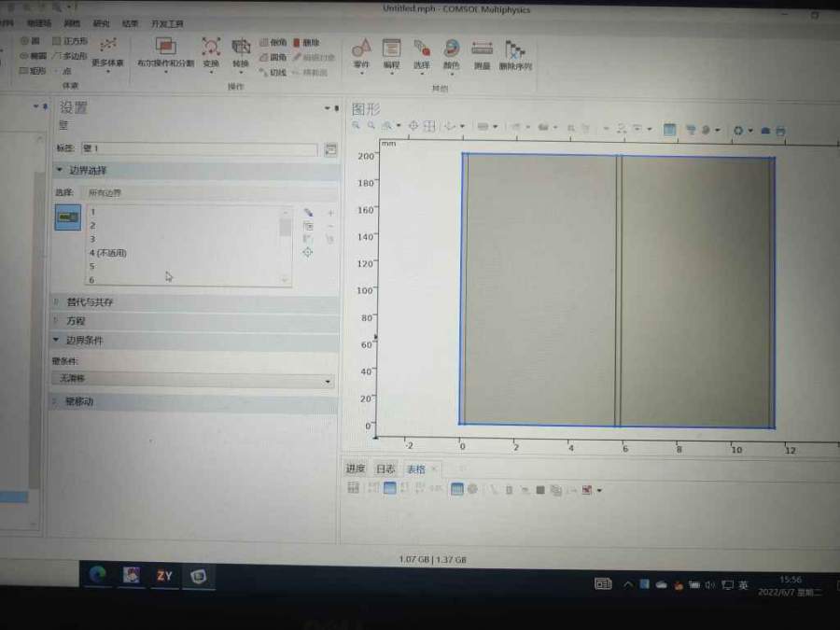The width and height of the screenshot is (840, 630).
Task: Click the zoom to selection icon beside boundary list
Action: (307, 252)
